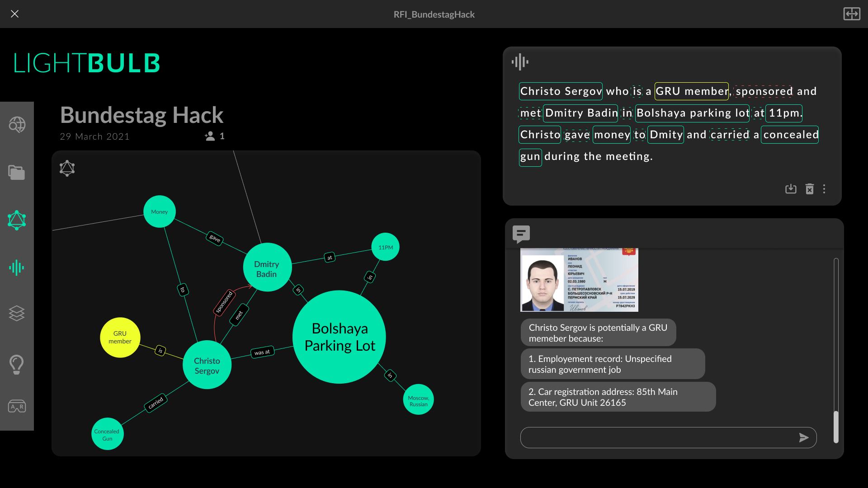Click the lightbulb insights icon
This screenshot has width=868, height=488.
point(17,364)
